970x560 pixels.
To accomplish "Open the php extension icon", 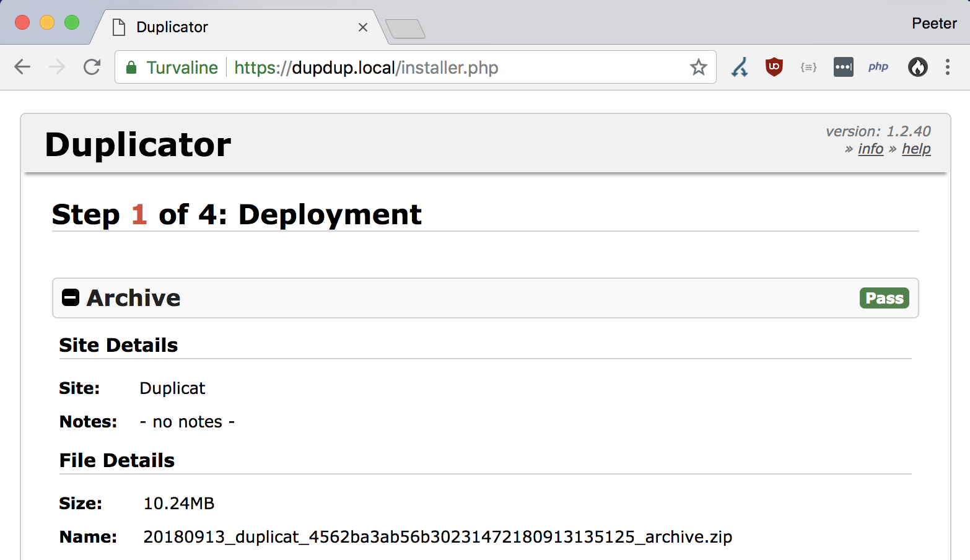I will (x=878, y=67).
